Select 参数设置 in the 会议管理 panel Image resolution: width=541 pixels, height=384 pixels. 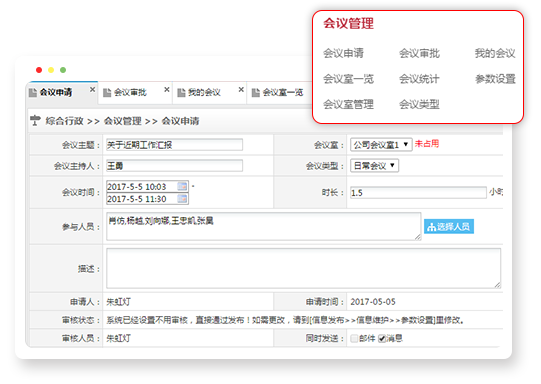(495, 79)
